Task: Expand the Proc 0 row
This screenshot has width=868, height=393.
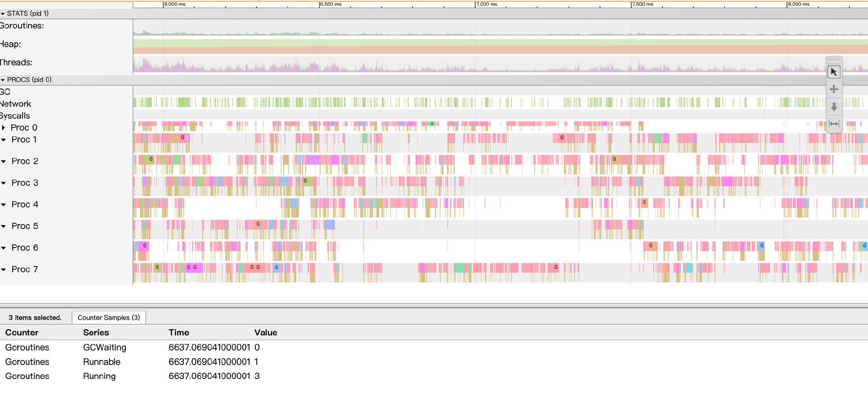Action: click(x=4, y=128)
